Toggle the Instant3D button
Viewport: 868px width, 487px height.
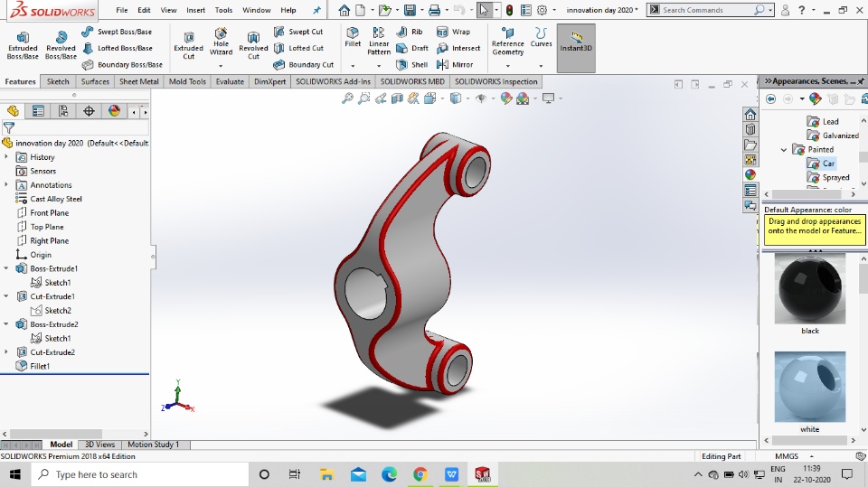(x=576, y=41)
